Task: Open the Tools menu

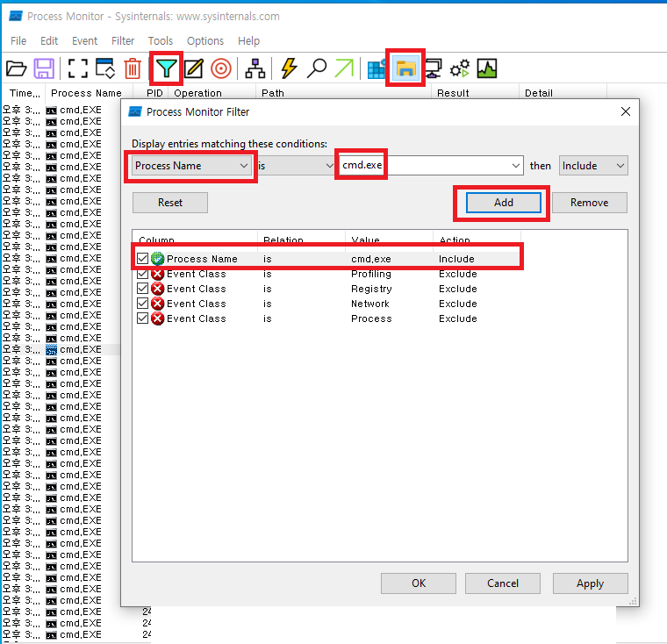Action: pyautogui.click(x=161, y=41)
